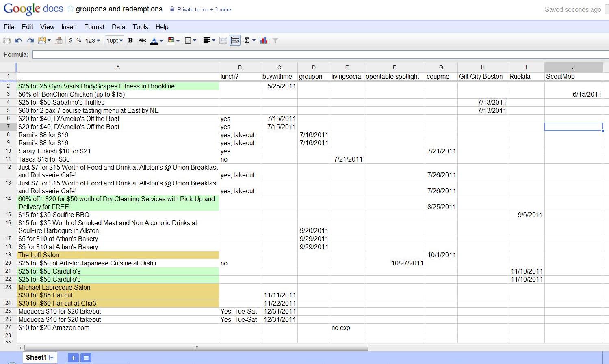Toggle bold formatting
This screenshot has height=364, width=609.
[x=130, y=40]
